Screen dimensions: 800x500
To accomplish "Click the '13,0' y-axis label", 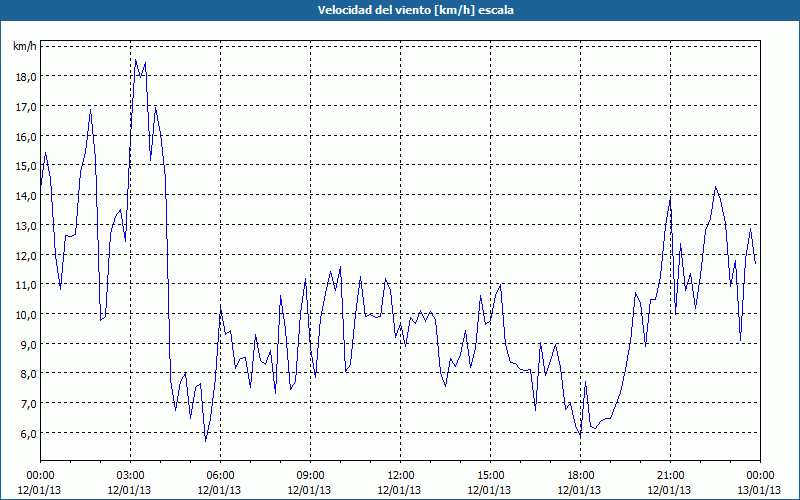I will click(x=26, y=226).
